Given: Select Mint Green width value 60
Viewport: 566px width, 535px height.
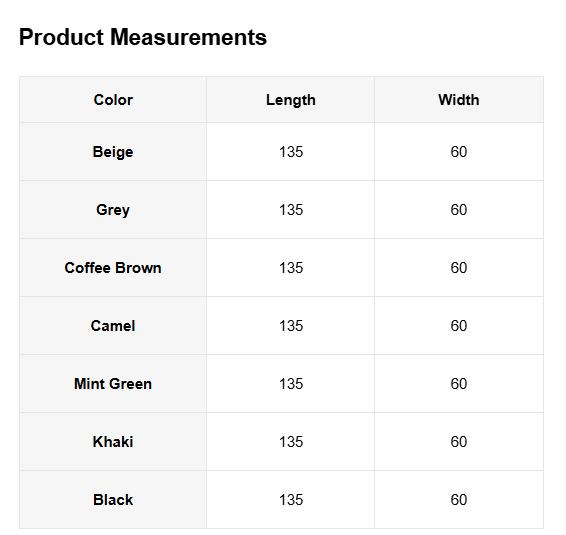Looking at the screenshot, I should 459,384.
